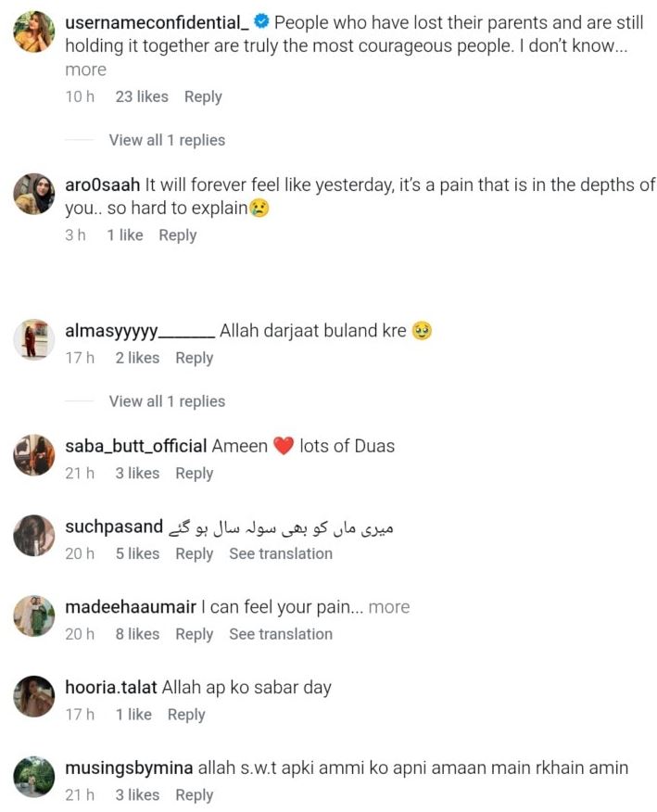Screen dimensions: 657x812
Task: See translation of madeehaaumair's comment
Action: pos(281,634)
